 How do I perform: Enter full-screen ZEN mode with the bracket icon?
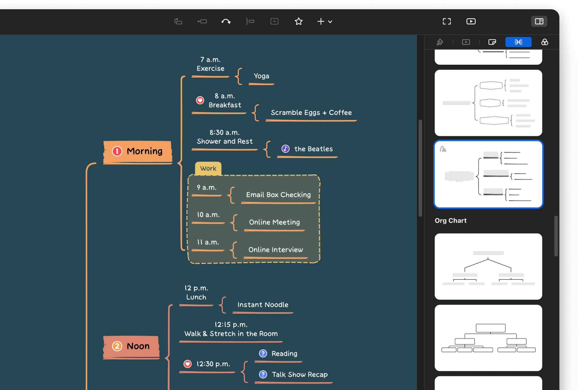coord(447,21)
